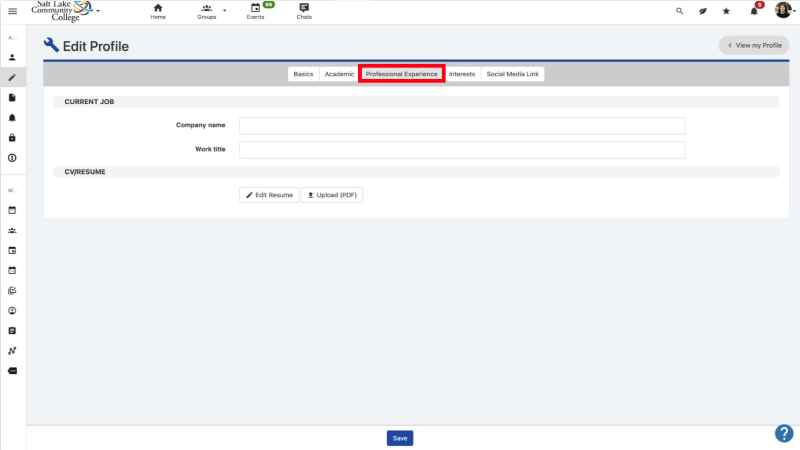The image size is (800, 450).
Task: Open the star favorites icon
Action: tap(726, 11)
